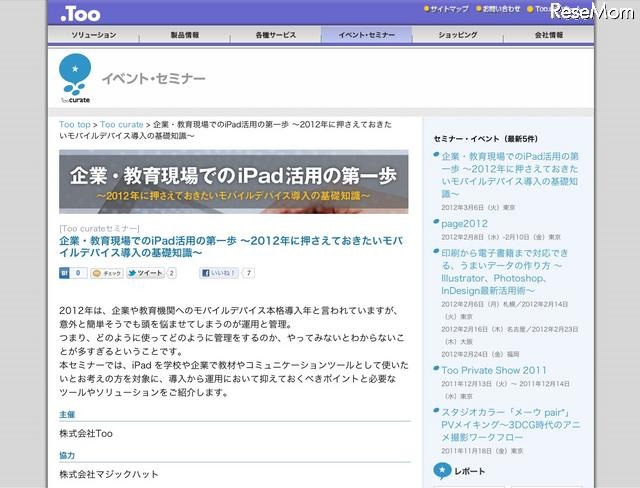Click the Facebook いいね! button
The height and width of the screenshot is (488, 640).
[219, 273]
